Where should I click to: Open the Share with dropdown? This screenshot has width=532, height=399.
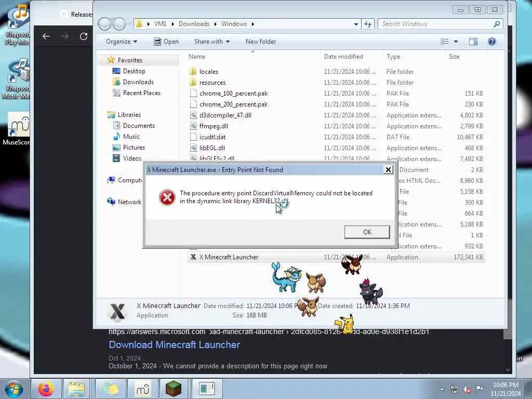click(212, 42)
